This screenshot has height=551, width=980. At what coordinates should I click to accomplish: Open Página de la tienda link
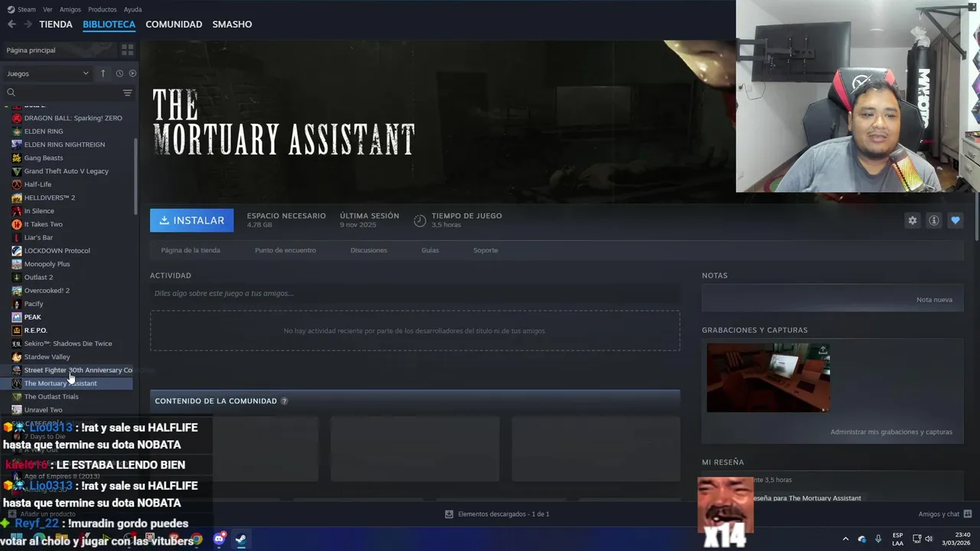pyautogui.click(x=191, y=250)
